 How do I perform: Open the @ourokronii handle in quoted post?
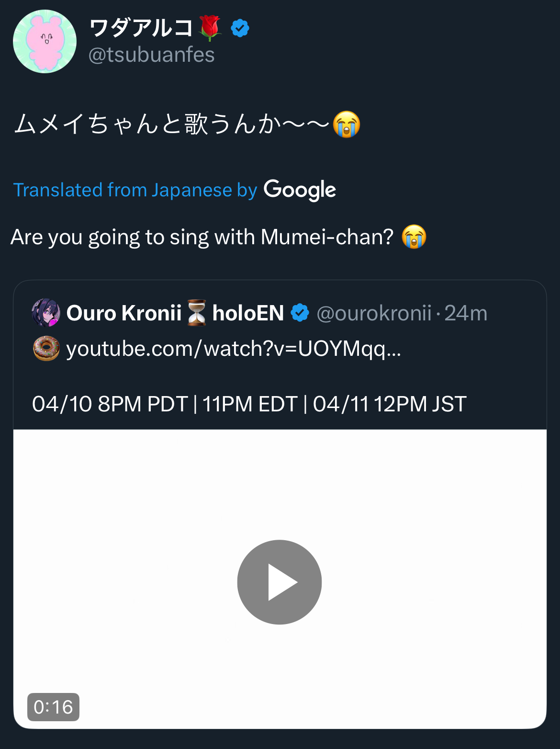[x=374, y=313]
